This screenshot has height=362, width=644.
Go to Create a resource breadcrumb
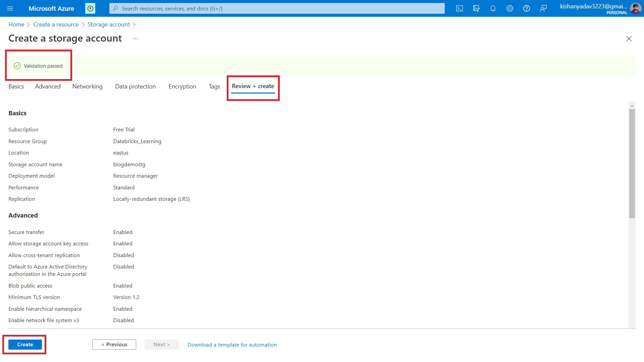pyautogui.click(x=56, y=24)
